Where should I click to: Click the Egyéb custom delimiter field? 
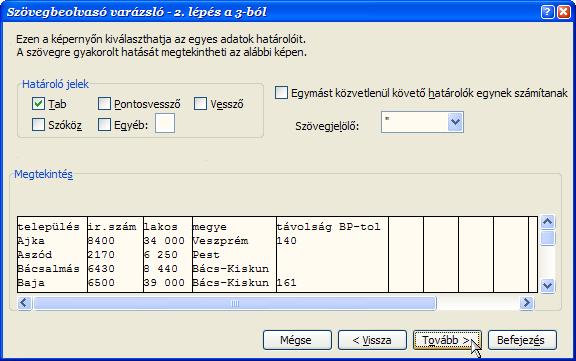click(165, 123)
